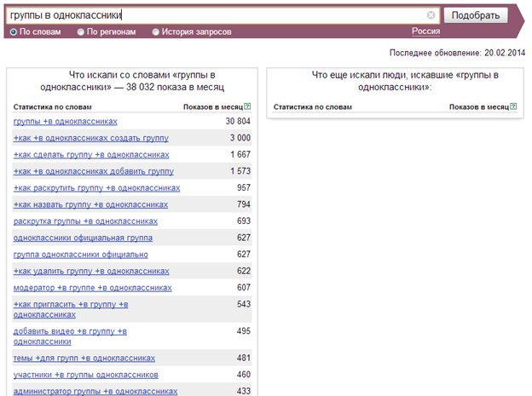The height and width of the screenshot is (396, 532).
Task: Open '+как +в одноклассниках создать группу' link
Action: (91, 138)
